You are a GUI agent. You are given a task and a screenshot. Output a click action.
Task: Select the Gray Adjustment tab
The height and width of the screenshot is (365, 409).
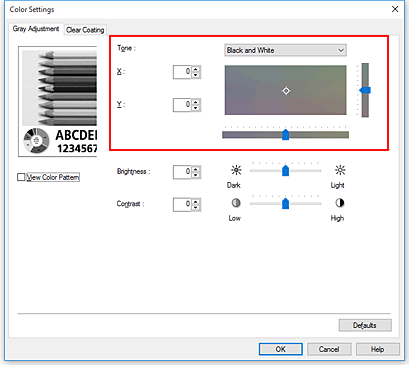pyautogui.click(x=36, y=29)
